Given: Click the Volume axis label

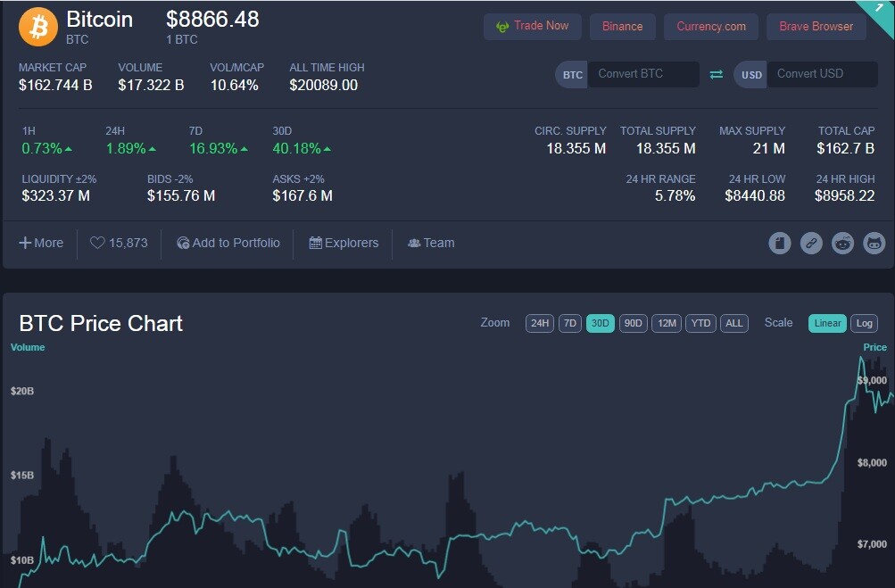Looking at the screenshot, I should click(x=28, y=347).
